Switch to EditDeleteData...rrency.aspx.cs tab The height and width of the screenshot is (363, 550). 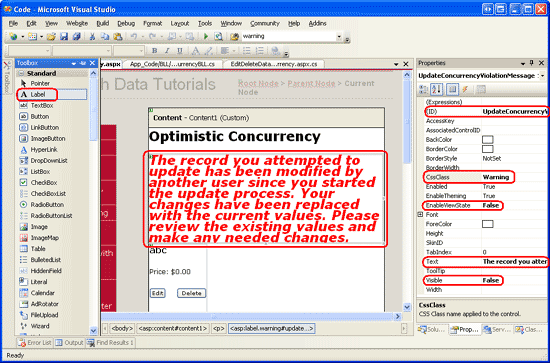274,64
